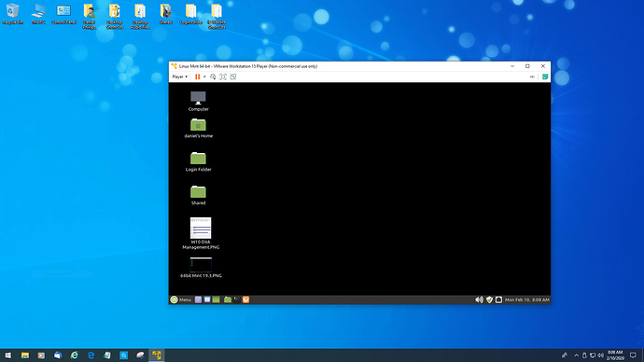Open File Explorer from Windows taskbar
The height and width of the screenshot is (362, 644).
[x=25, y=355]
